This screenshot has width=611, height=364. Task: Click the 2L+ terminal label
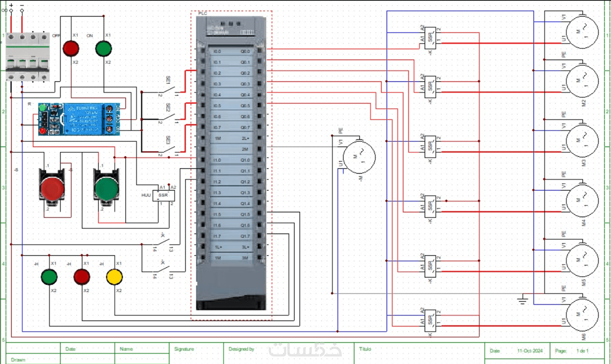pyautogui.click(x=246, y=138)
